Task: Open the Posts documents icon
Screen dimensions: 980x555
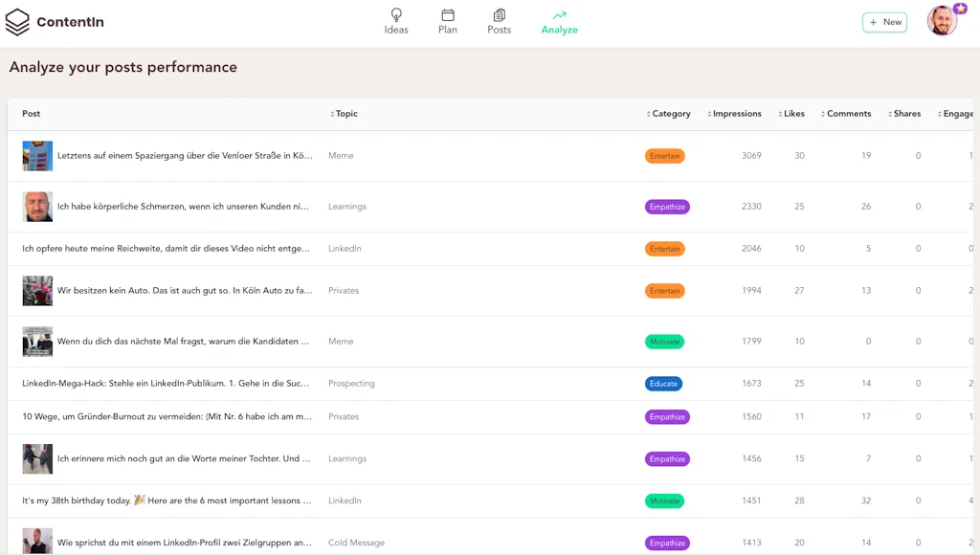Action: click(499, 15)
